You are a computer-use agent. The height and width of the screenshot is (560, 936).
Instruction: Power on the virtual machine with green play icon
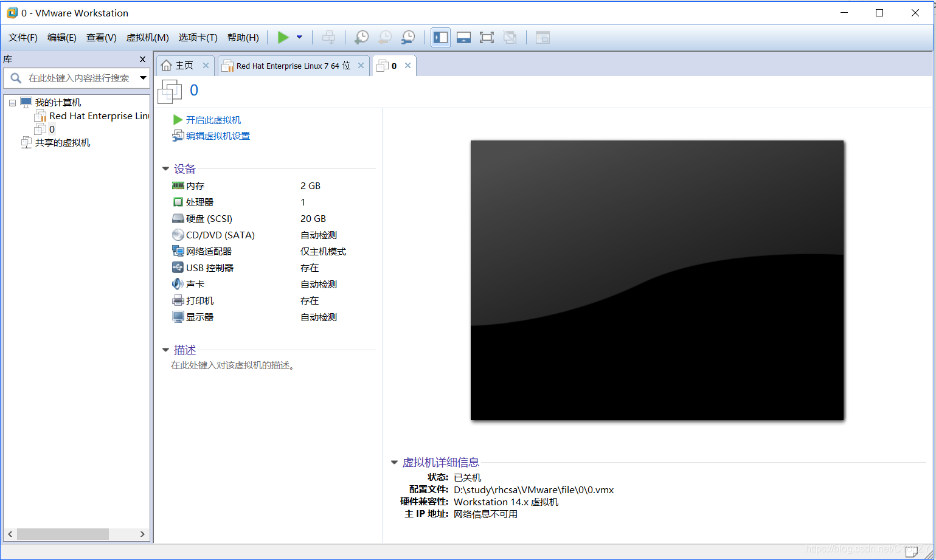[282, 37]
